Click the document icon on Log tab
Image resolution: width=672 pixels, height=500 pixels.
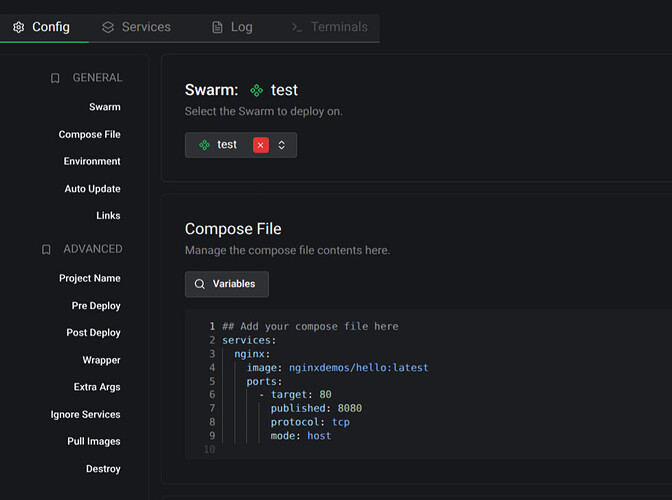coord(217,27)
